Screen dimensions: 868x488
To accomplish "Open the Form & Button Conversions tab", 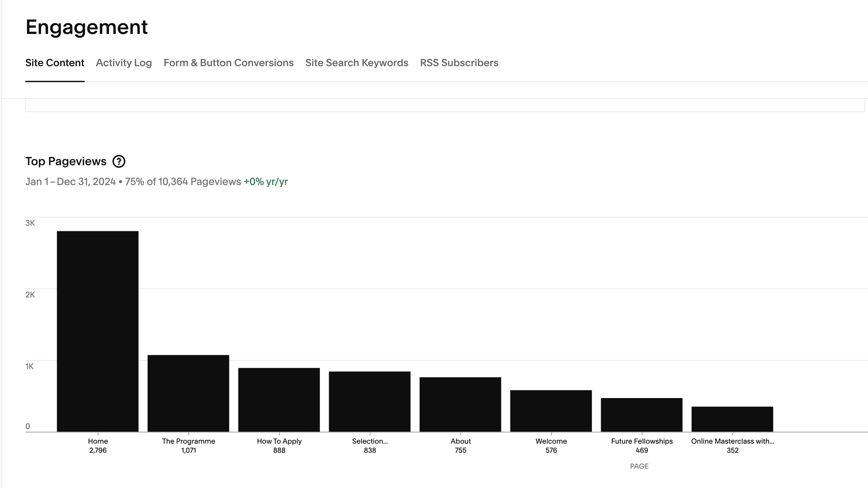I will pyautogui.click(x=228, y=63).
